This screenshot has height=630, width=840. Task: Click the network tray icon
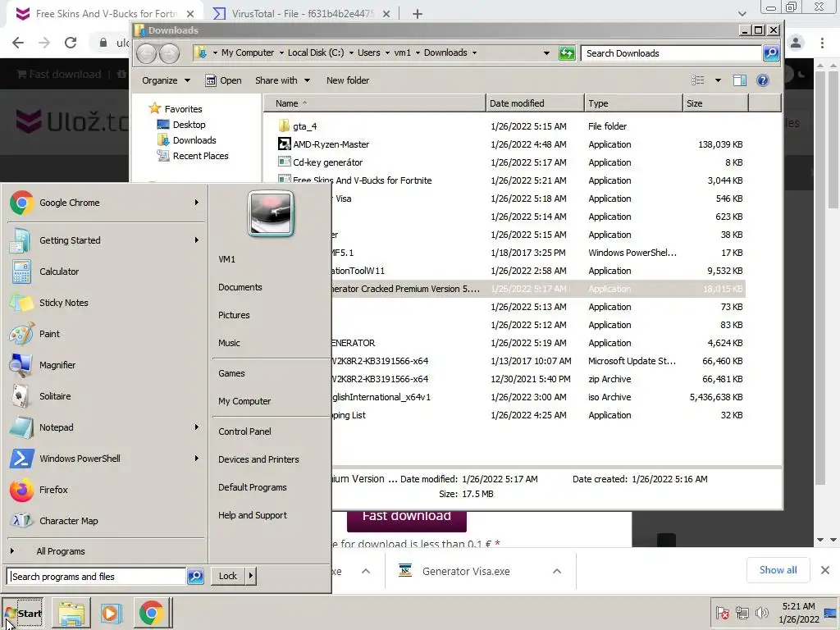(x=742, y=613)
